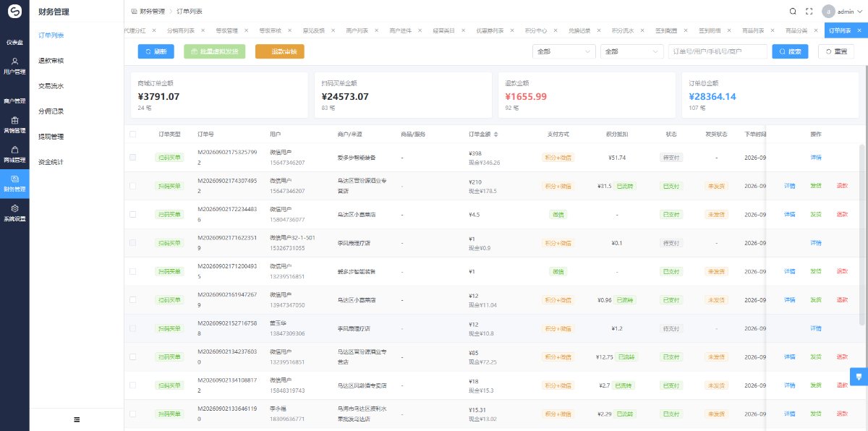Close the 分销商列表 tab
Viewport: 868px width, 431px height.
(203, 31)
